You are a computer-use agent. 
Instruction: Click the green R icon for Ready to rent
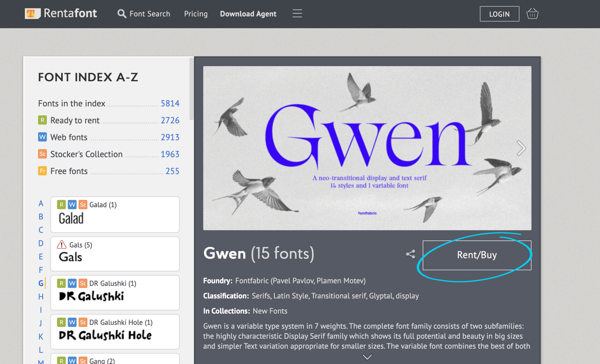(42, 120)
